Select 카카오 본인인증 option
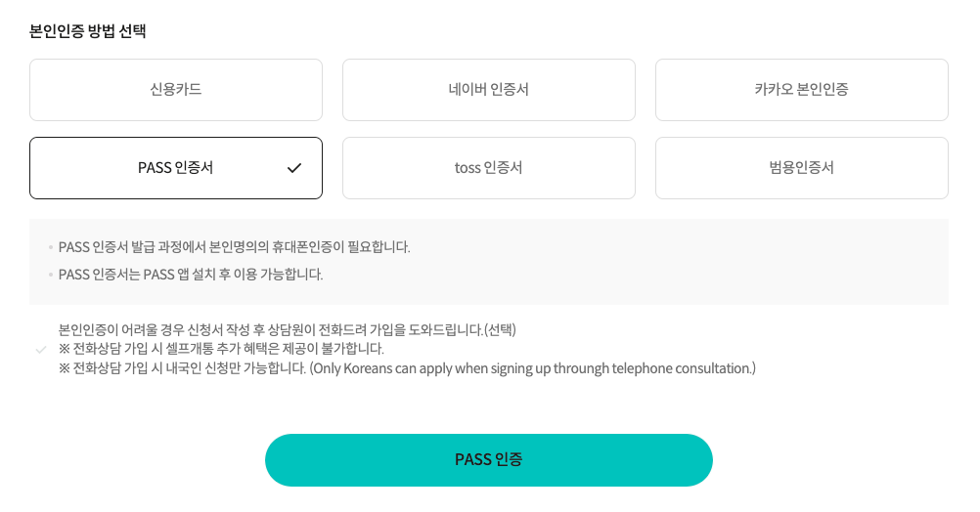 tap(802, 90)
